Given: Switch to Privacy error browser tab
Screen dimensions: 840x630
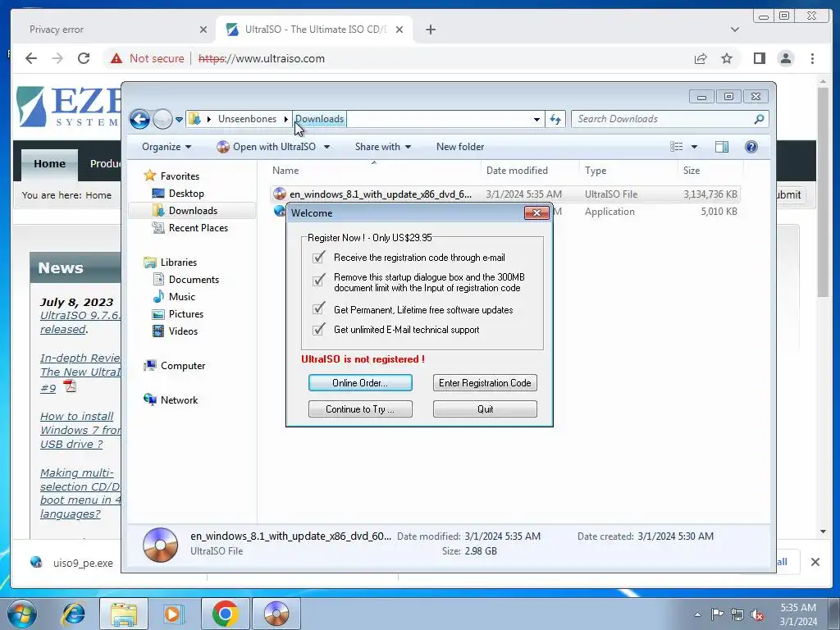Looking at the screenshot, I should click(x=112, y=30).
